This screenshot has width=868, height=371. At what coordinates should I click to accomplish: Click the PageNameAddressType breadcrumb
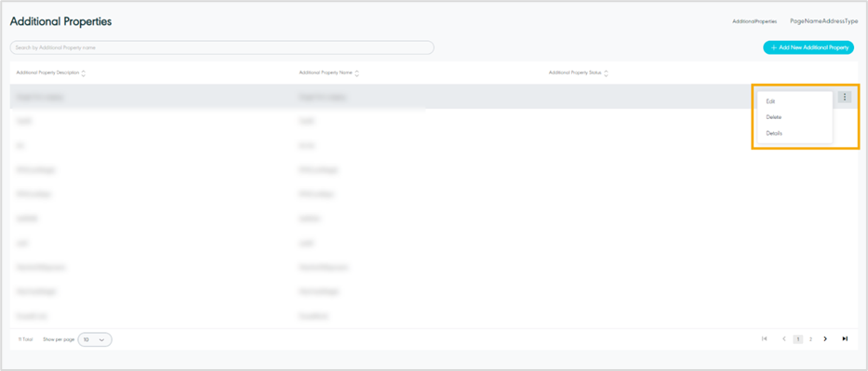823,21
